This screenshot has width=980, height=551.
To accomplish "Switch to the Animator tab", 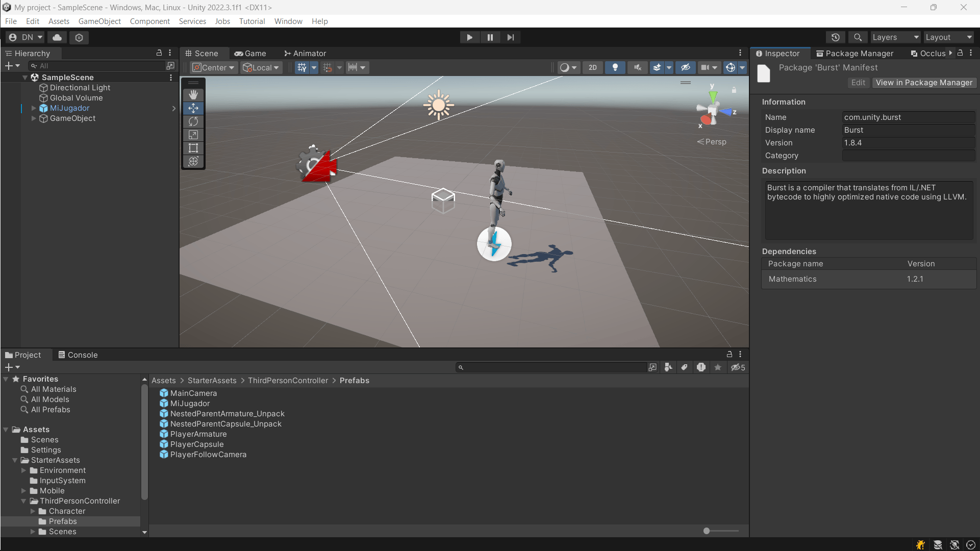I will tap(305, 53).
